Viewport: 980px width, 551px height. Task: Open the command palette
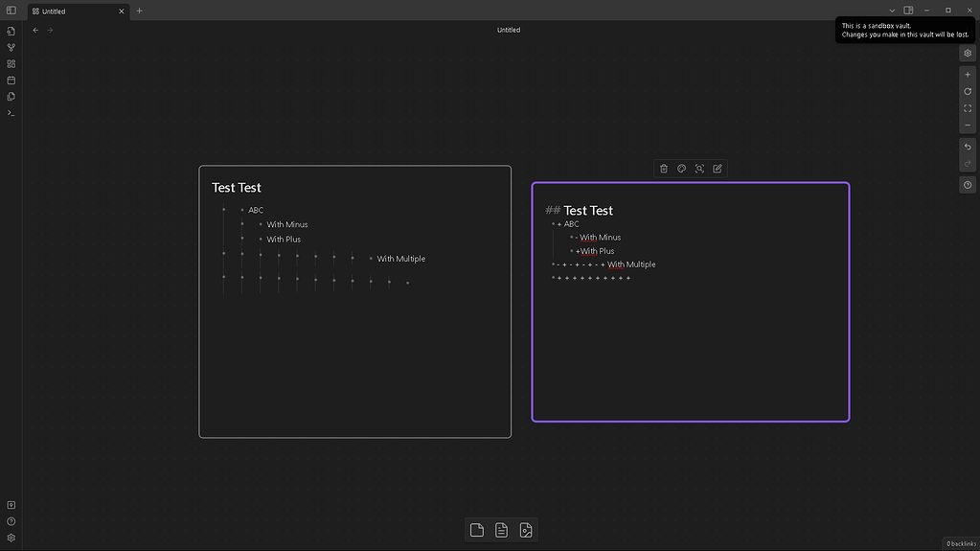(11, 113)
